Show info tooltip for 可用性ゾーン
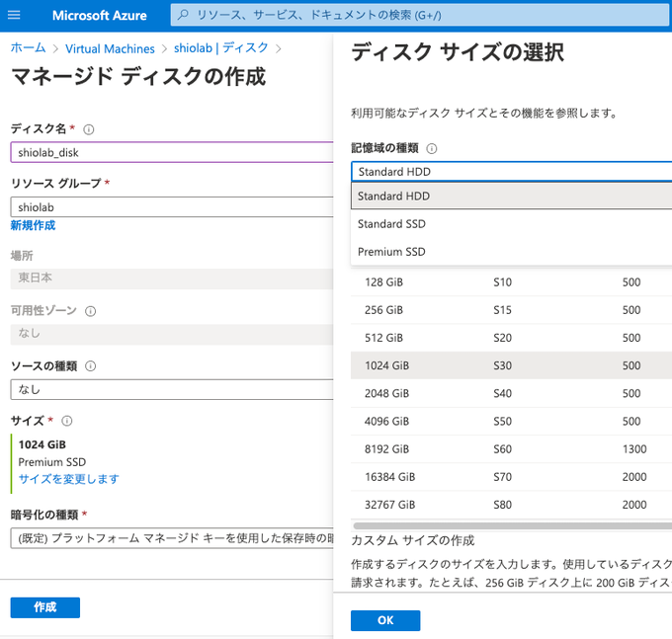This screenshot has width=672, height=639. (91, 311)
